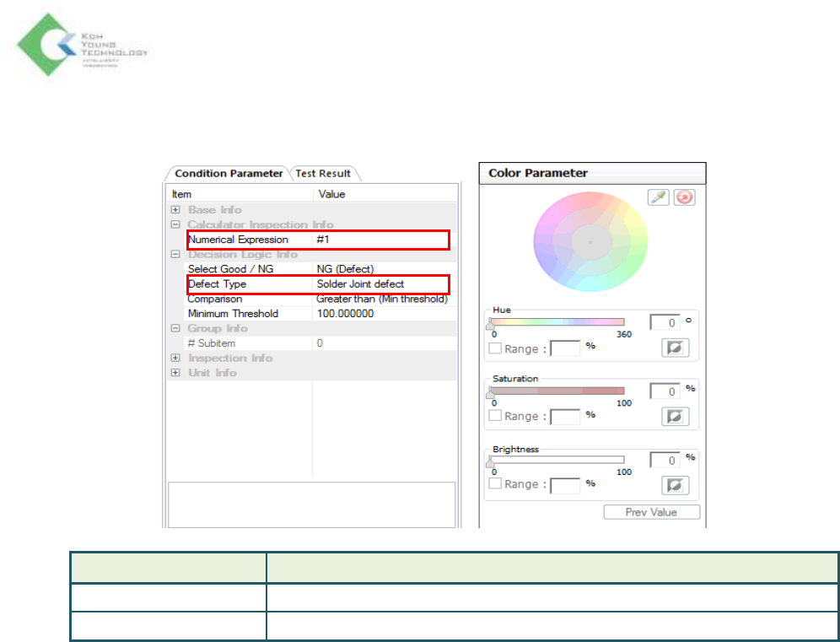Enable the Brightness Range checkbox
Image resolution: width=840 pixels, height=642 pixels.
(495, 484)
